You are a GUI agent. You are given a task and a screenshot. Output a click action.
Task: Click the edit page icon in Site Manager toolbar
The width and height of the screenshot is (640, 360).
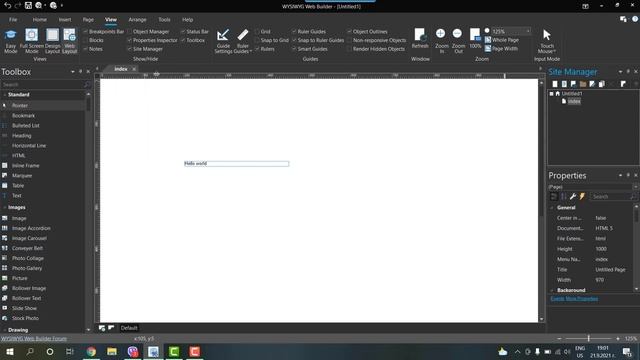tap(592, 84)
